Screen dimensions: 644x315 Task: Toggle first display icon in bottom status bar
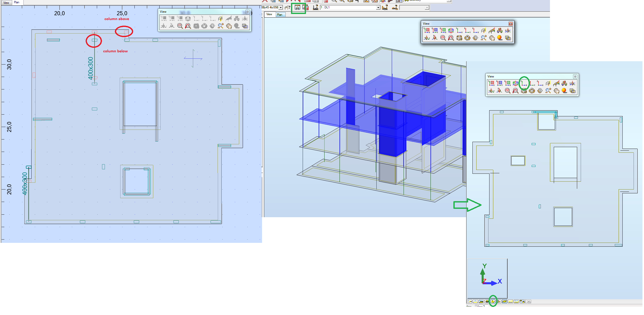pyautogui.click(x=470, y=302)
